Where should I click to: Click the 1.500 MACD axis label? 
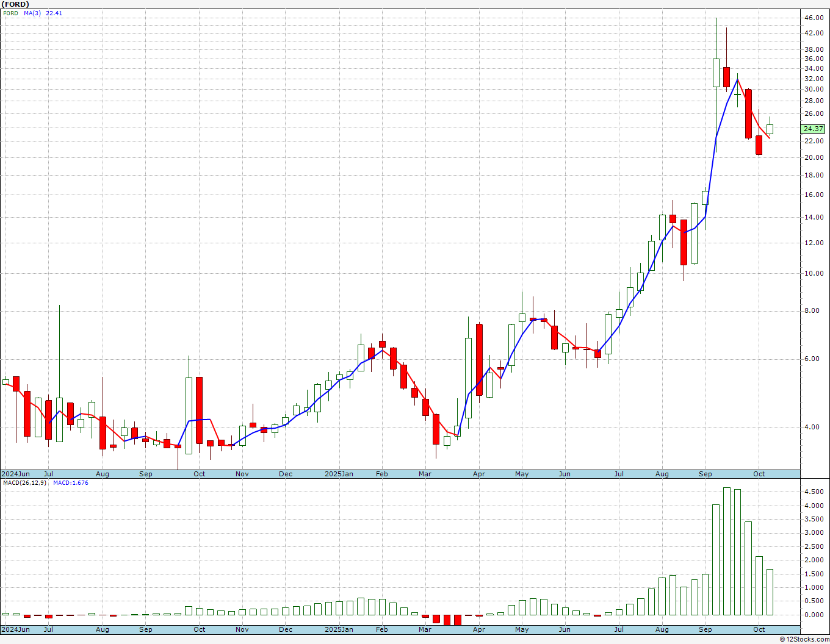pos(814,574)
